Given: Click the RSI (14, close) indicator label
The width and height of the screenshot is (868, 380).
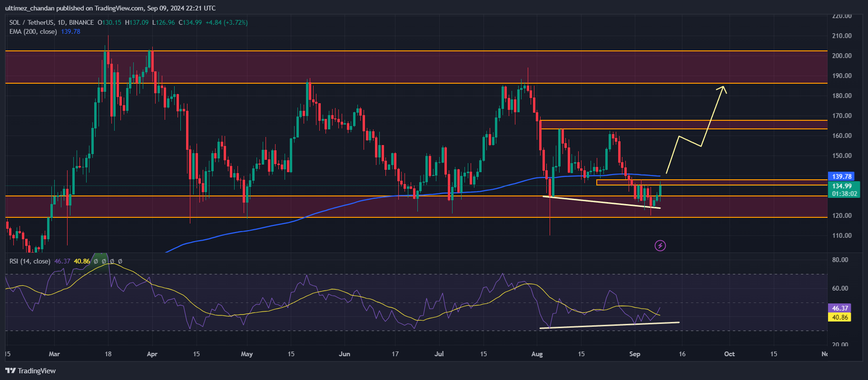Looking at the screenshot, I should pyautogui.click(x=30, y=261).
